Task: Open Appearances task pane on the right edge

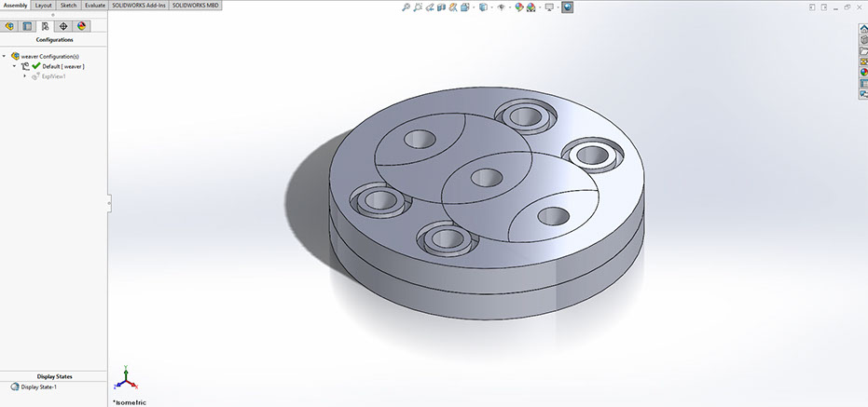Action: pyautogui.click(x=862, y=73)
